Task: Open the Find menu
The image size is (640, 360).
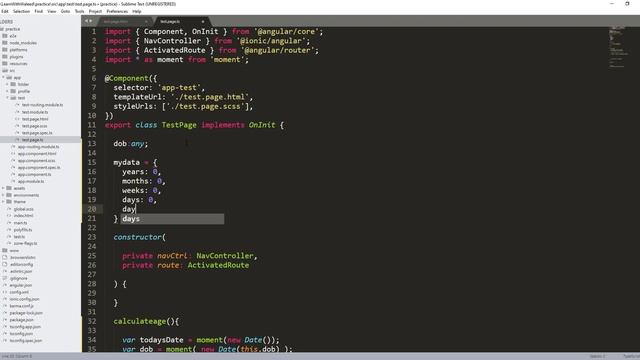Action: [x=39, y=11]
